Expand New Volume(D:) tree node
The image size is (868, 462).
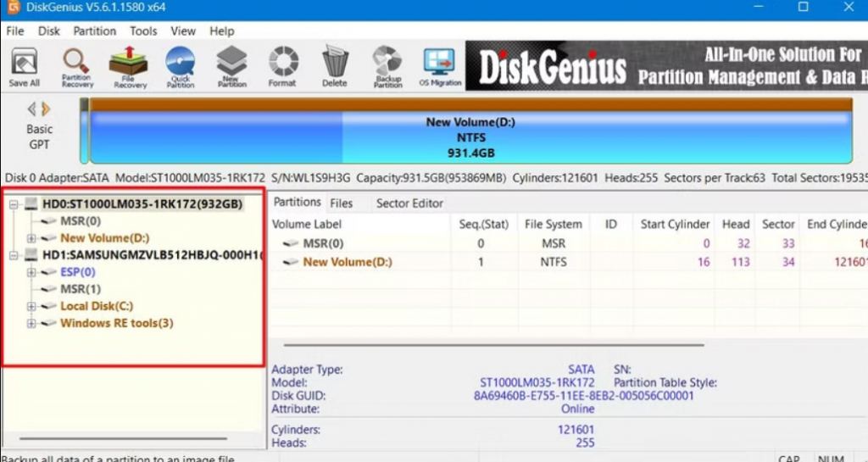31,238
